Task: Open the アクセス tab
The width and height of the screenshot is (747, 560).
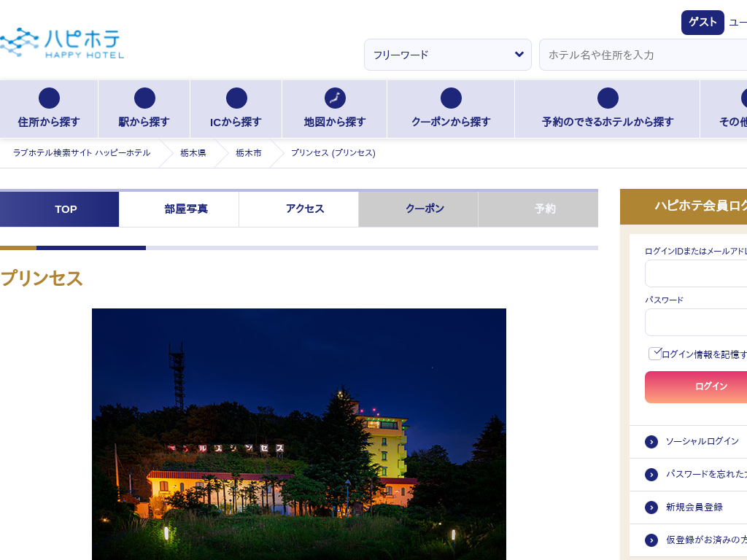Action: [298, 209]
